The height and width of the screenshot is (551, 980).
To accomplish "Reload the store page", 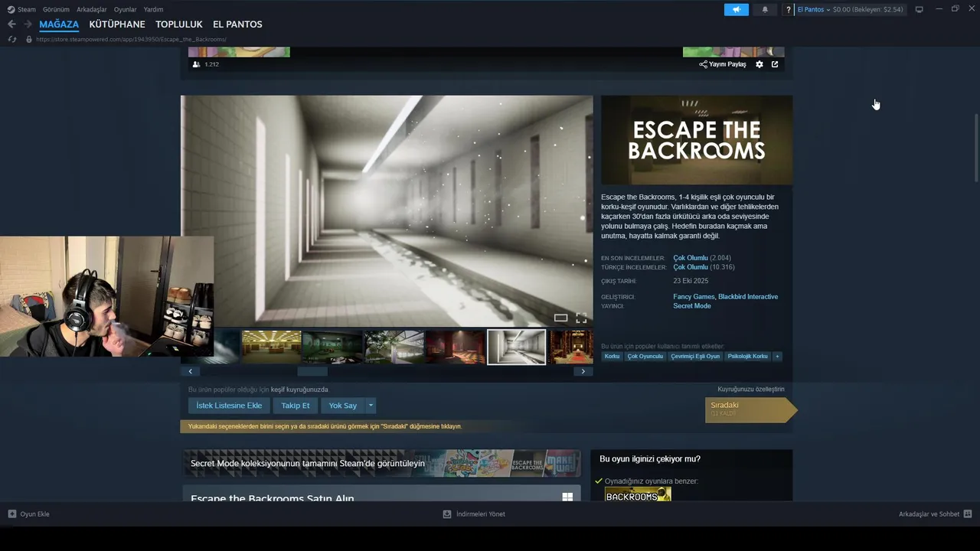I will tap(12, 39).
